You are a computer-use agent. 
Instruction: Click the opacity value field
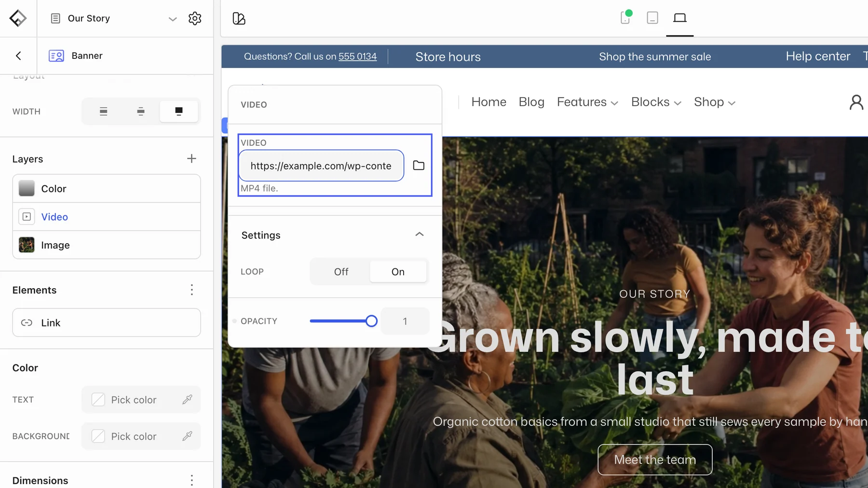(x=405, y=321)
